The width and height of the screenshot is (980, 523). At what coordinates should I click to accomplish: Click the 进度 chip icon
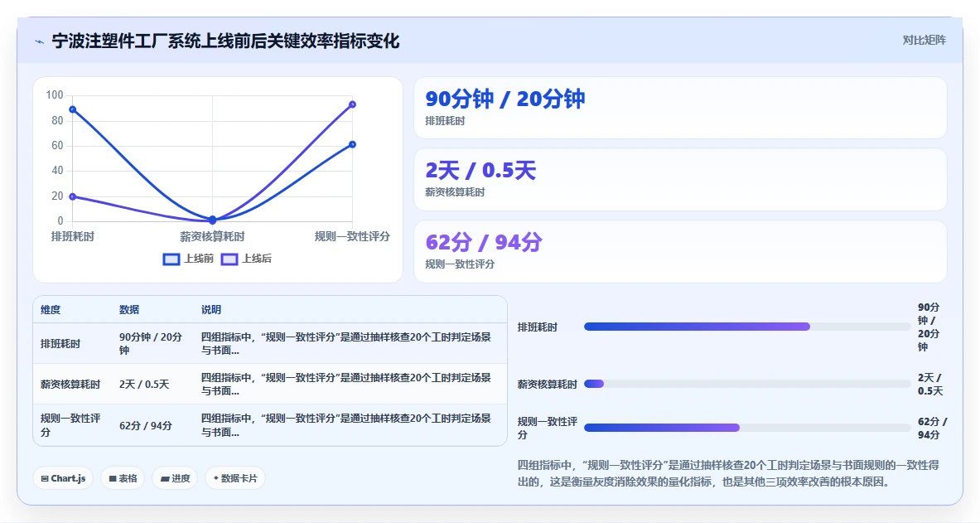click(164, 478)
